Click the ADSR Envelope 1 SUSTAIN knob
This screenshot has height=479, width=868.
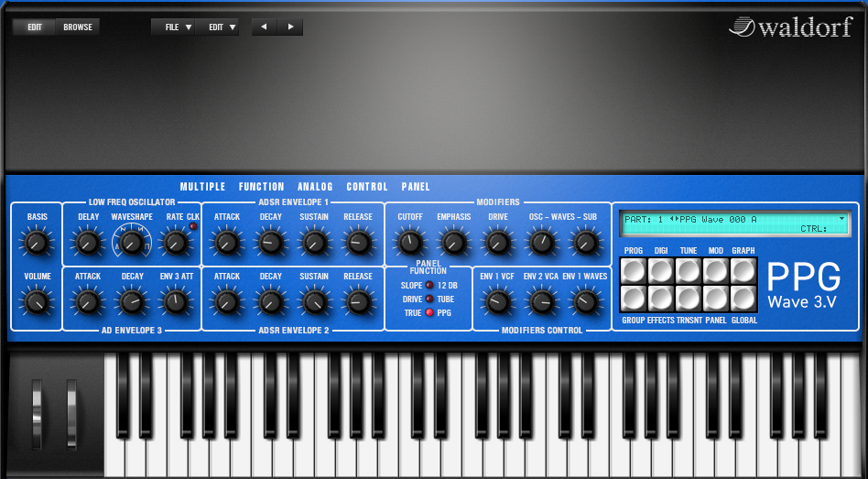[x=314, y=243]
